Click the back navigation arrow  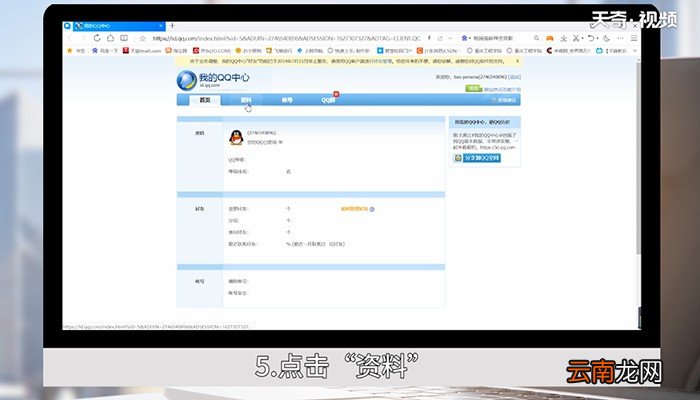tap(70, 38)
